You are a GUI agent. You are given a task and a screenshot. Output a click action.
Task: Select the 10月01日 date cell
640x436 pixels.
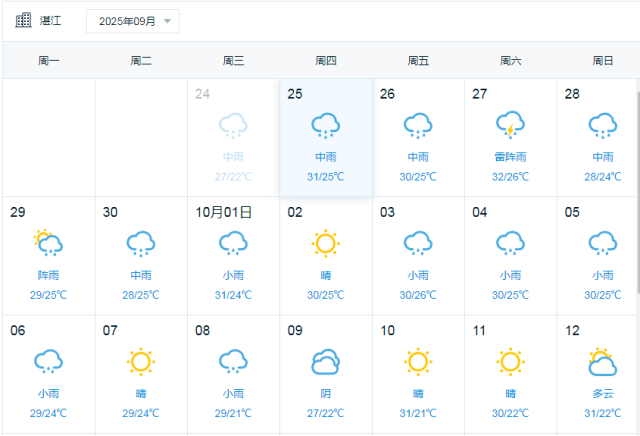click(x=233, y=256)
